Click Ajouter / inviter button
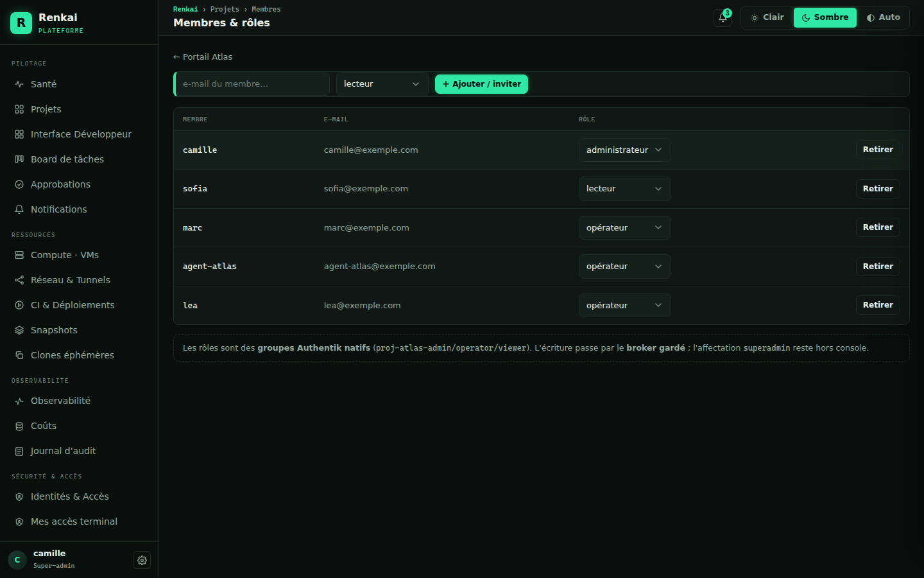The height and width of the screenshot is (578, 924). pos(481,84)
